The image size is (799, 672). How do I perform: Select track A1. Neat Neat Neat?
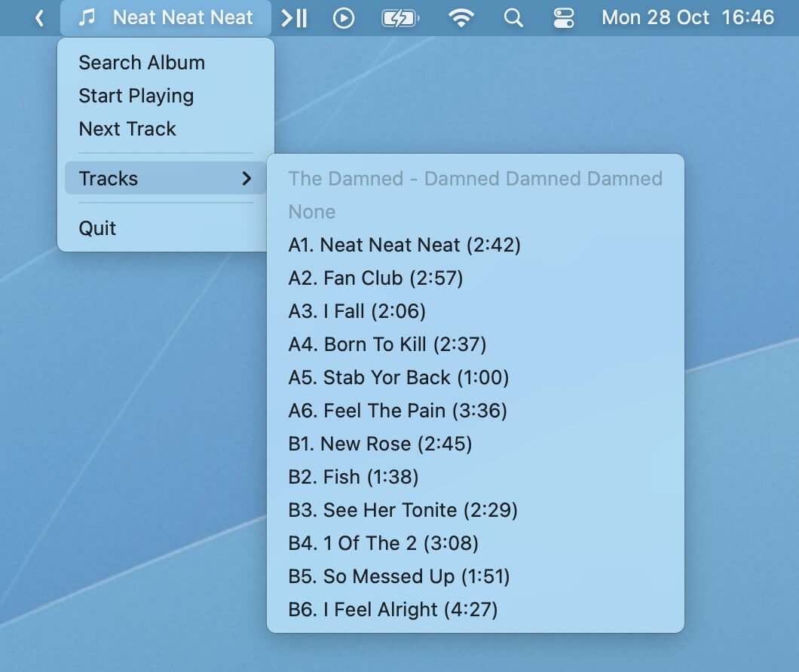(404, 245)
